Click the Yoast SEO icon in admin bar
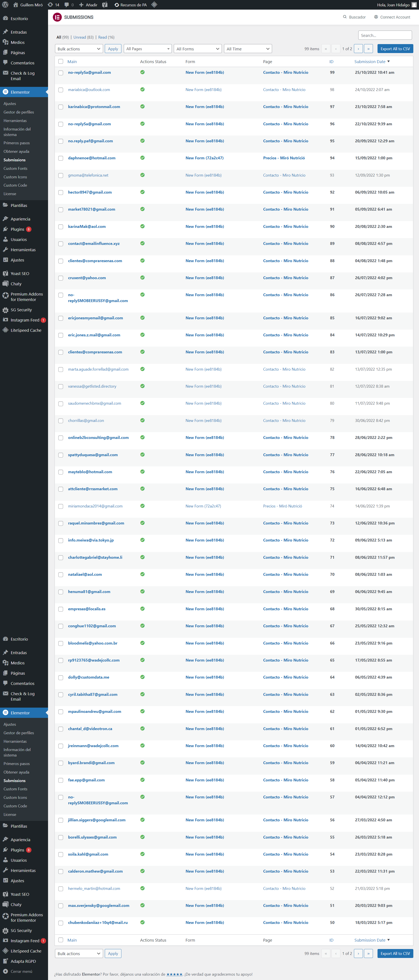This screenshot has height=980, width=419. pyautogui.click(x=105, y=5)
